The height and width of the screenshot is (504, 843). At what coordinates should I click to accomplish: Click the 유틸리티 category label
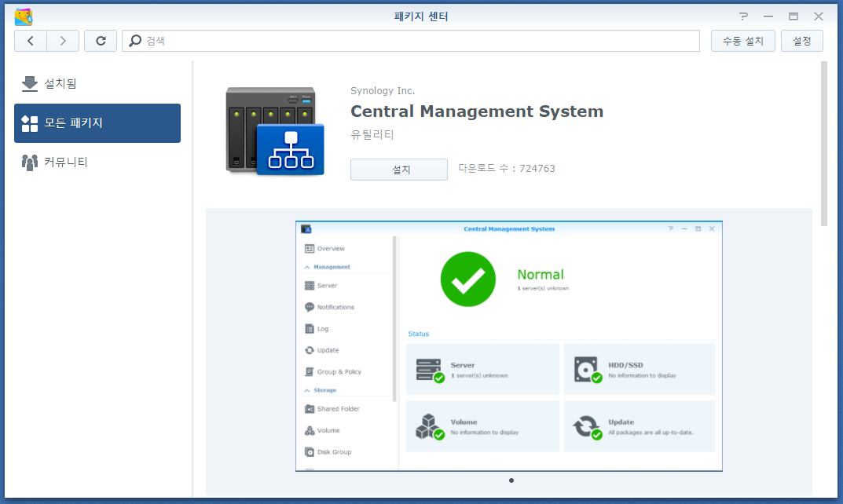(x=372, y=134)
